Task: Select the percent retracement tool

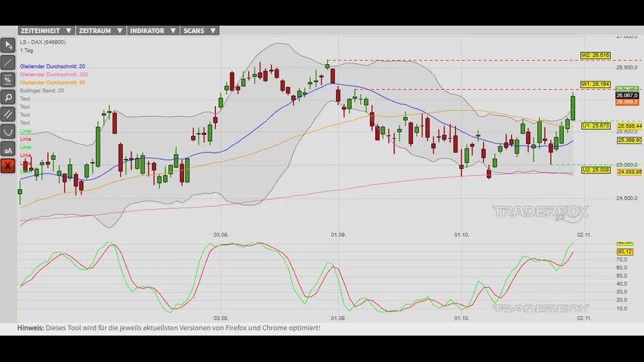Action: [8, 80]
